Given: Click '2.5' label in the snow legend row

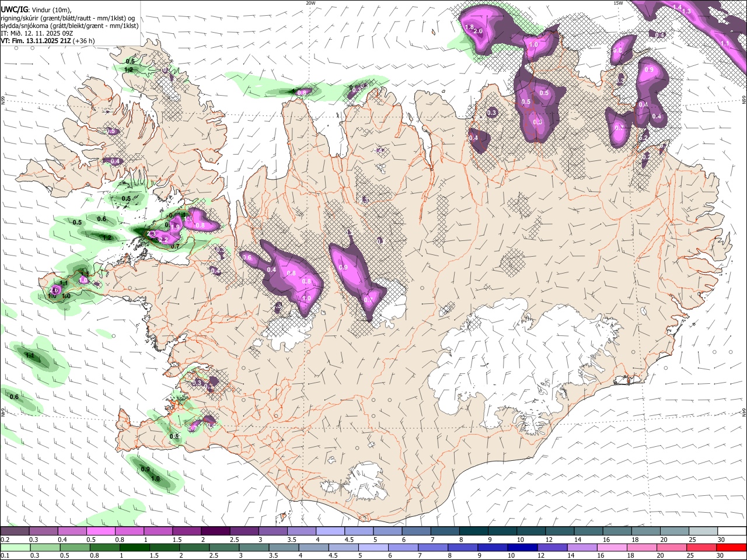Looking at the screenshot, I should pyautogui.click(x=234, y=540).
